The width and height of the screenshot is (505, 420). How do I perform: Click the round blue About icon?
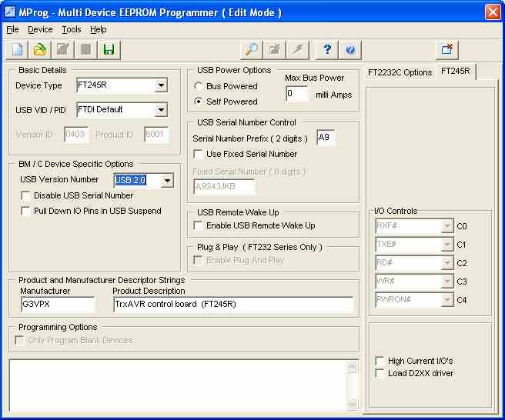point(350,50)
